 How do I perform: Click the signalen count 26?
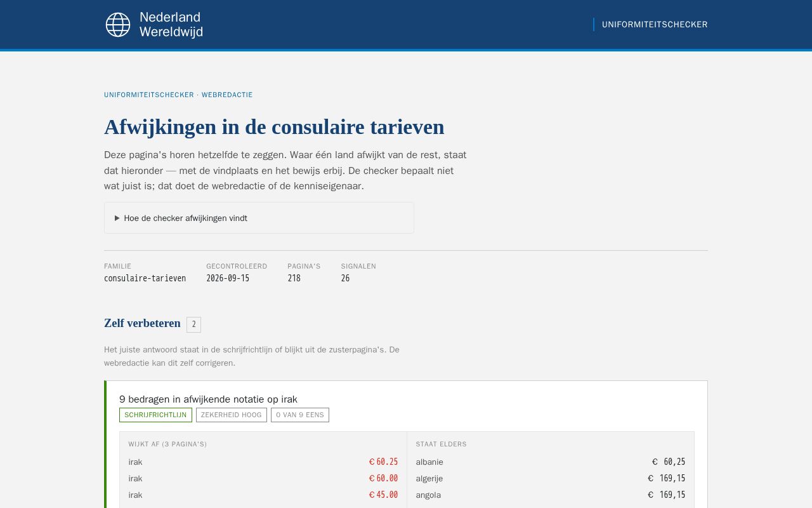coord(345,278)
